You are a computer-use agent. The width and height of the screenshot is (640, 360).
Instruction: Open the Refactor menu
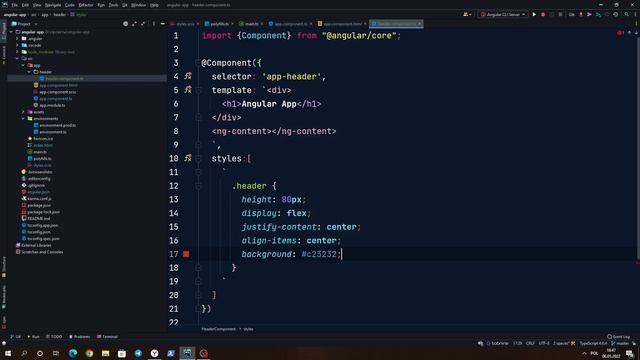86,5
